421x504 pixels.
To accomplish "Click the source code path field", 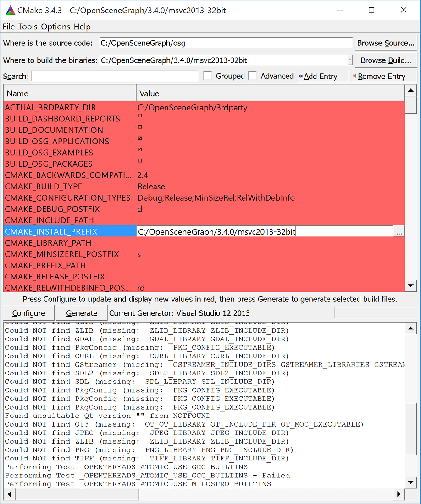I will tap(226, 43).
